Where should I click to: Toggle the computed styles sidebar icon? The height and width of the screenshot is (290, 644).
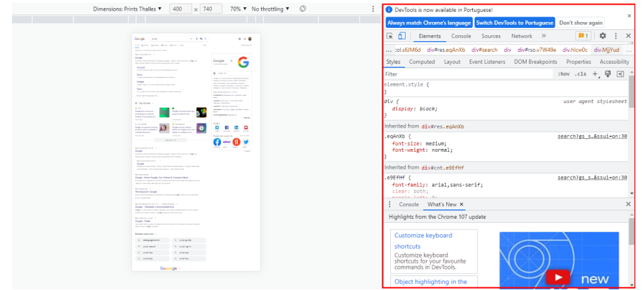coord(620,74)
